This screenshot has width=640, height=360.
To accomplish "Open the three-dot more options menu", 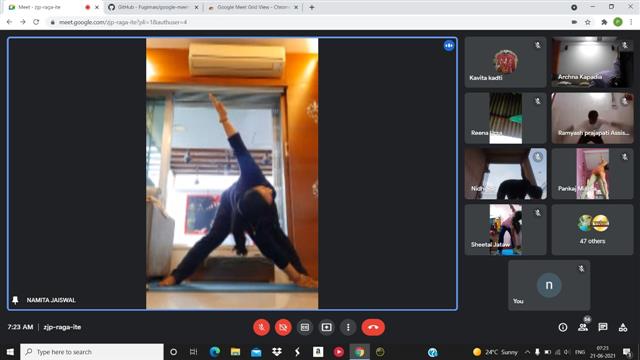I will pyautogui.click(x=348, y=327).
